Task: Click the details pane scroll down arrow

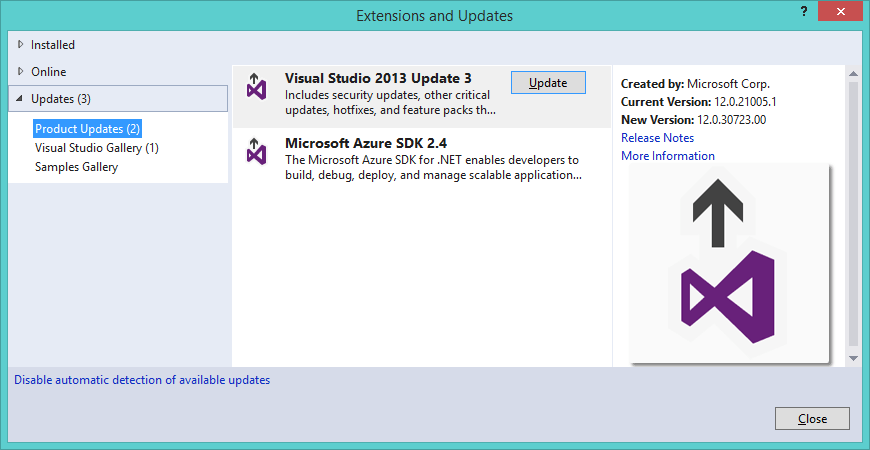Action: coord(854,359)
